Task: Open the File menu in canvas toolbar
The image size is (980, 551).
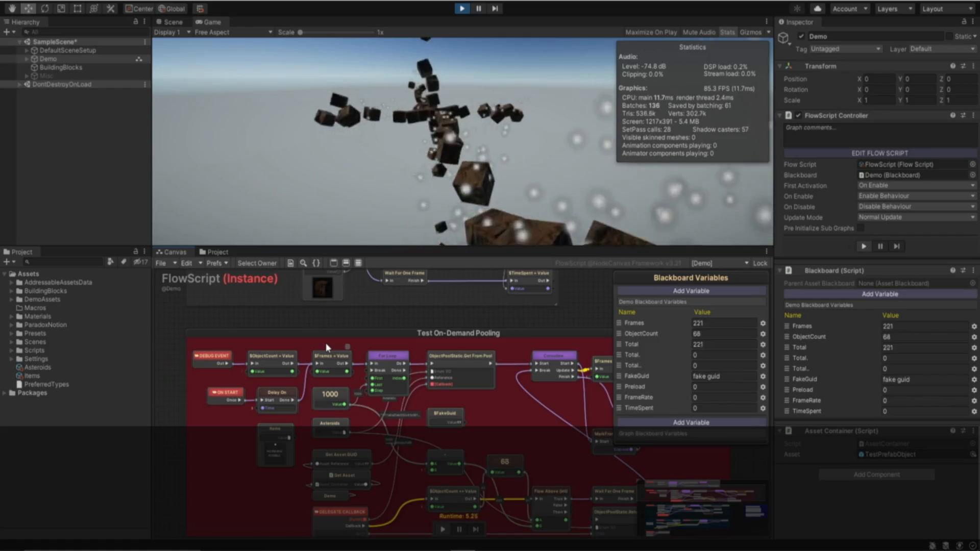Action: tap(165, 263)
